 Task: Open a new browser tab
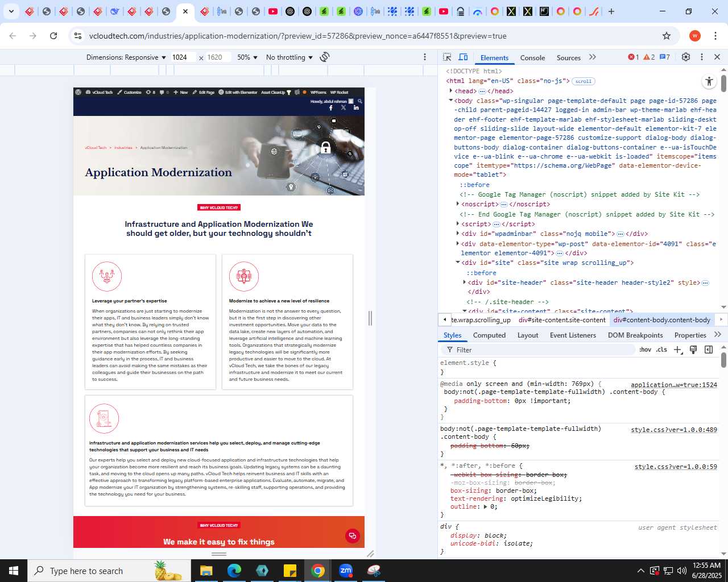pyautogui.click(x=611, y=11)
